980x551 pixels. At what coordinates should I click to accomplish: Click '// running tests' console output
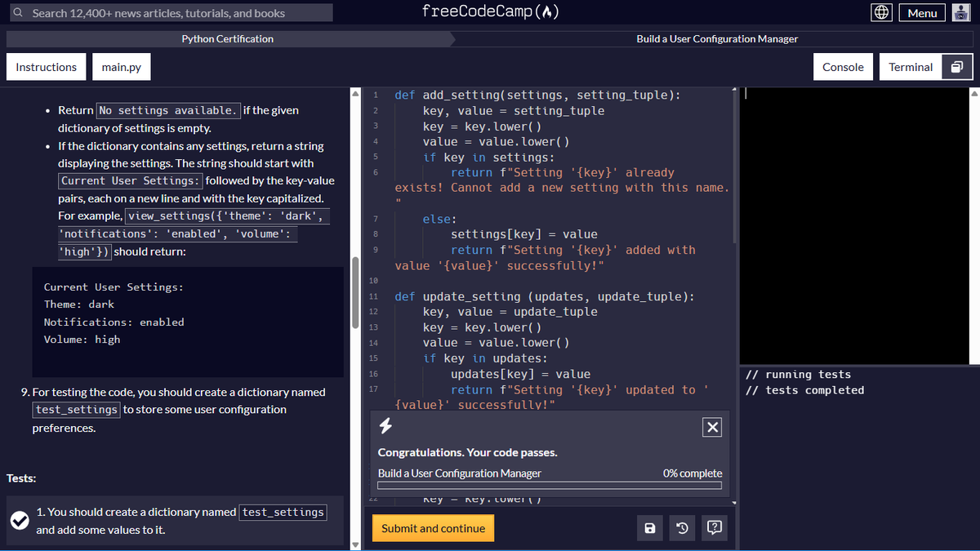coord(799,375)
